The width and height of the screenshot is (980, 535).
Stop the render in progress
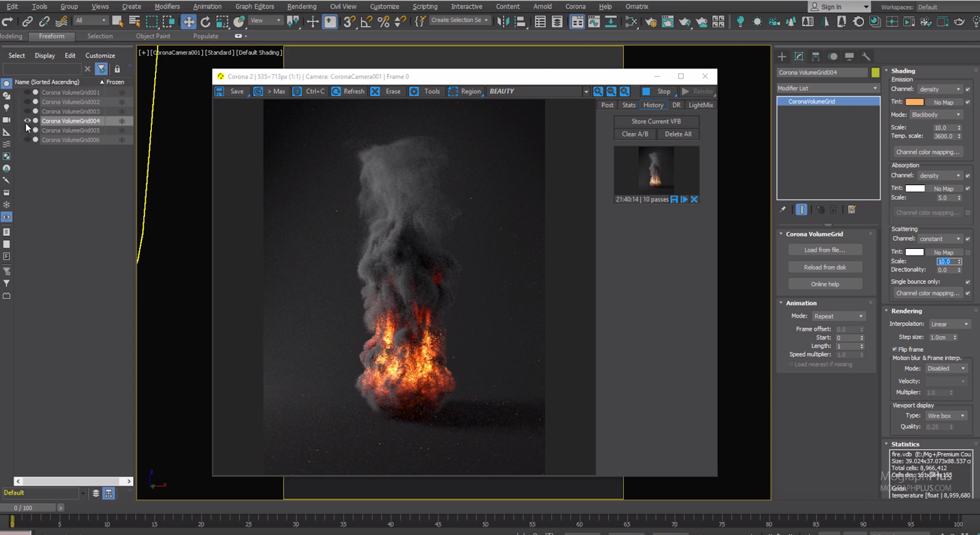click(x=646, y=91)
